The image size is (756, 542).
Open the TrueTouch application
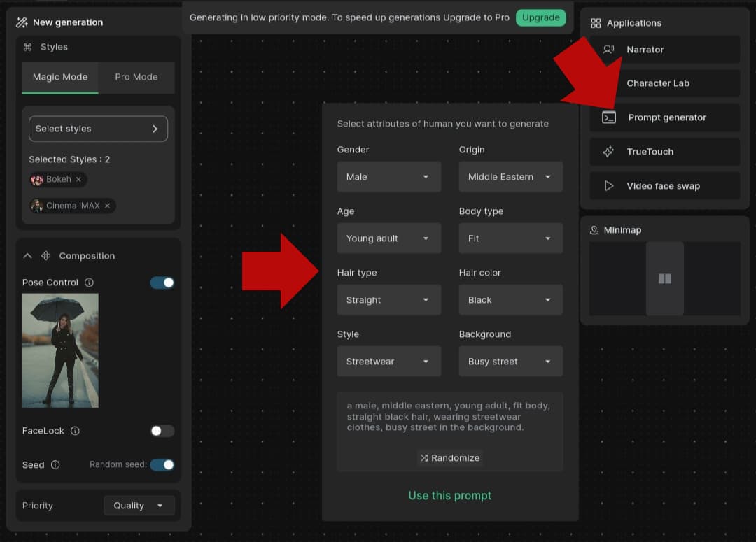click(x=665, y=151)
